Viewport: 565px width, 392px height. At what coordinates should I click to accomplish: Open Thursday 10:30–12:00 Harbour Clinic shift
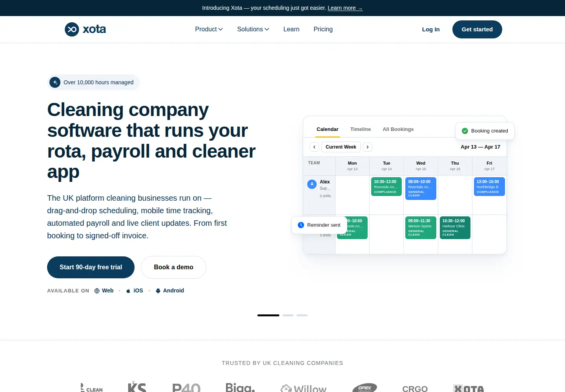tap(455, 228)
